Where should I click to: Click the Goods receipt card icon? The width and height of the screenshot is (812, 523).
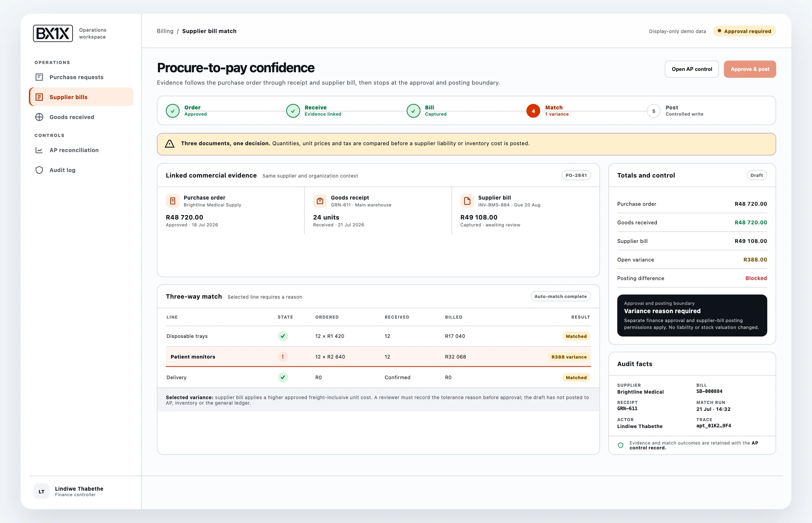tap(320, 201)
